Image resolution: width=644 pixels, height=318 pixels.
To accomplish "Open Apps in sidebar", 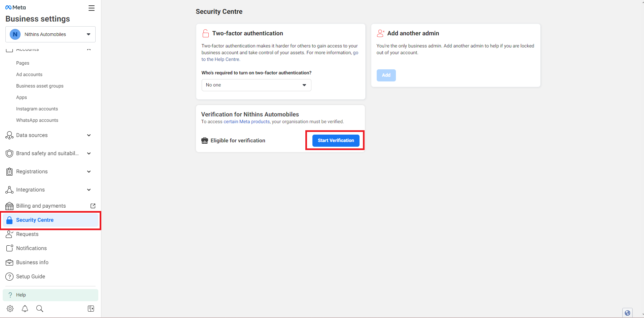I will (22, 97).
